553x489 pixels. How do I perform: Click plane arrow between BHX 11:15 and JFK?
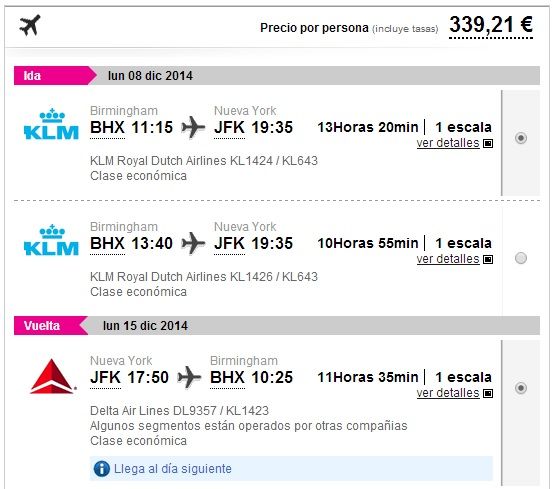pos(193,127)
